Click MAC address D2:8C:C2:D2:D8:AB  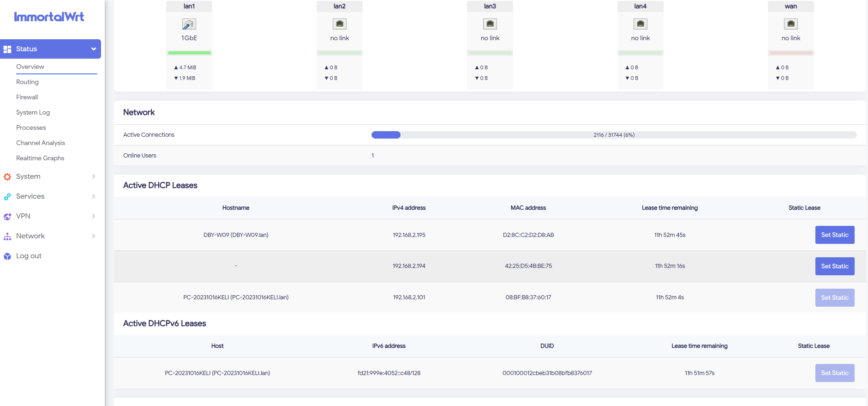point(528,235)
